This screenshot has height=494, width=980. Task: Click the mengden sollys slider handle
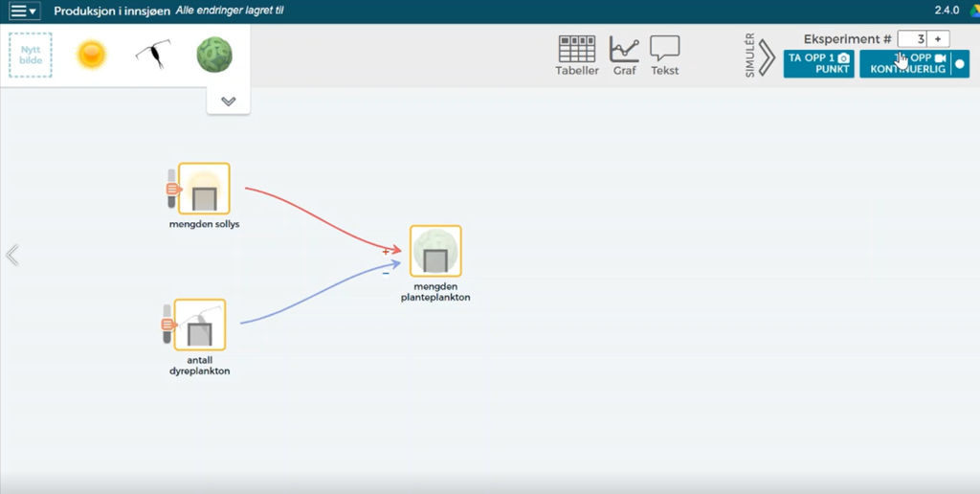173,189
